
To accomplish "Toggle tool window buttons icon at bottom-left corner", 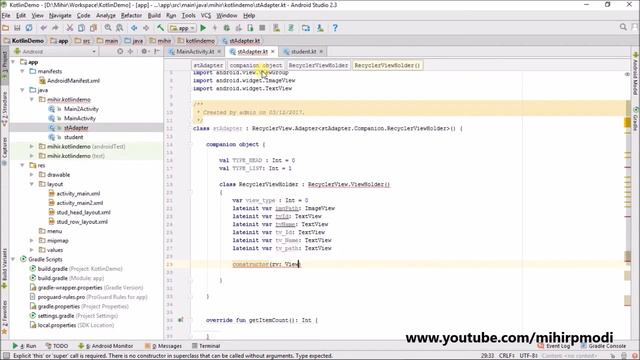I will (x=6, y=356).
